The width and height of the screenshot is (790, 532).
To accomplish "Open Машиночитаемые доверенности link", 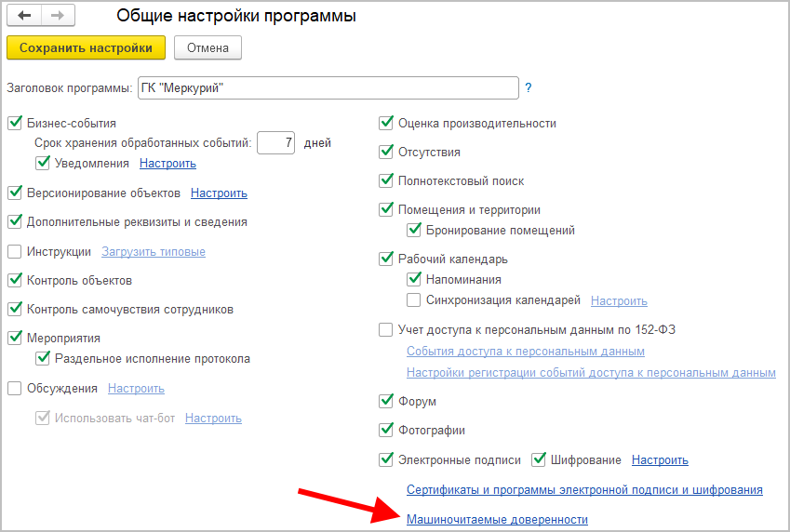I will 497,520.
